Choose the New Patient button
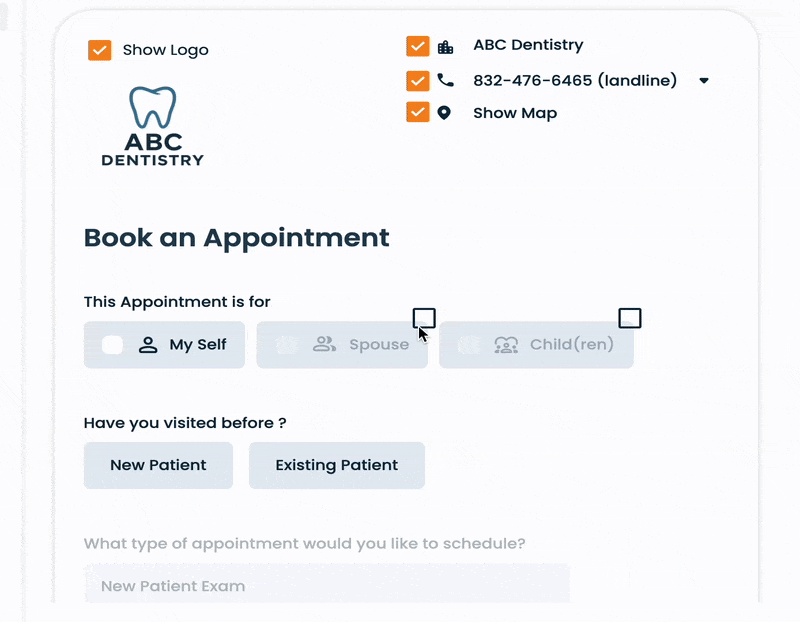The width and height of the screenshot is (800, 622). (x=158, y=465)
